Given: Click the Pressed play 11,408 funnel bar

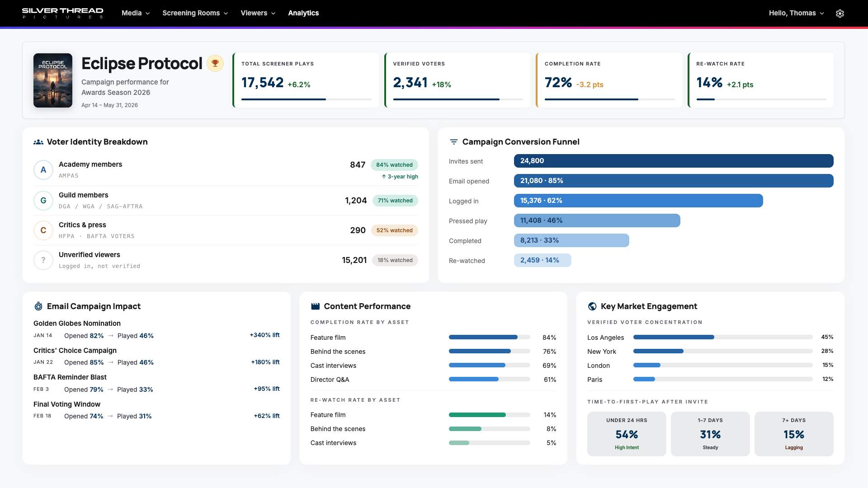Looking at the screenshot, I should click(597, 221).
